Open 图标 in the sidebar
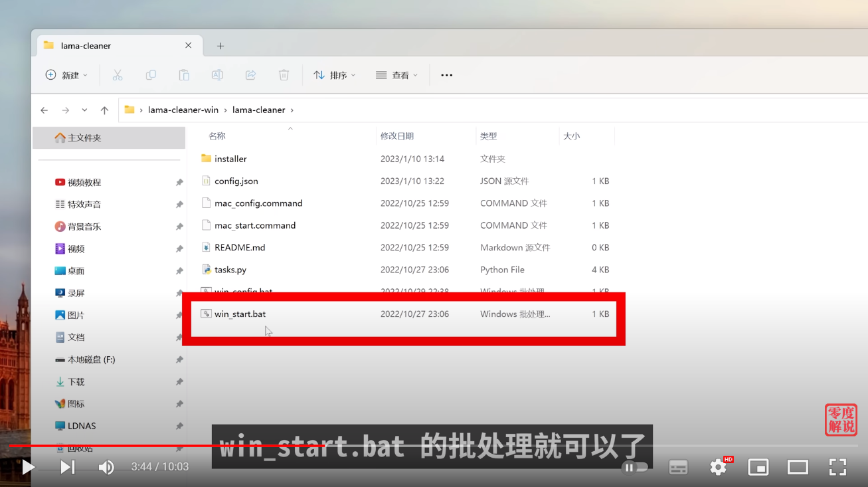This screenshot has width=868, height=487. pyautogui.click(x=70, y=404)
